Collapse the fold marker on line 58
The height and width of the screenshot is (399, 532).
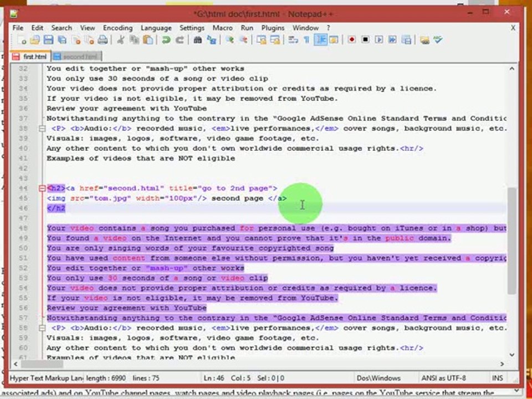click(x=42, y=328)
